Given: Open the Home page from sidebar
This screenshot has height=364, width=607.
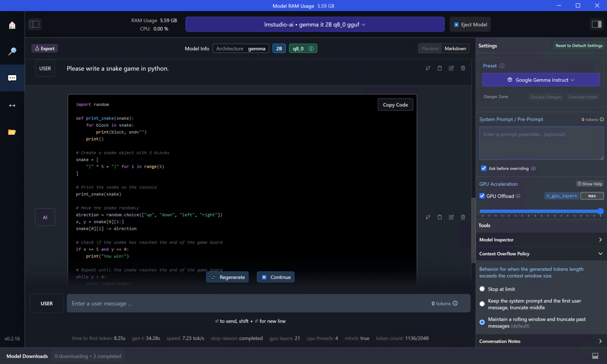Looking at the screenshot, I should pos(12,25).
